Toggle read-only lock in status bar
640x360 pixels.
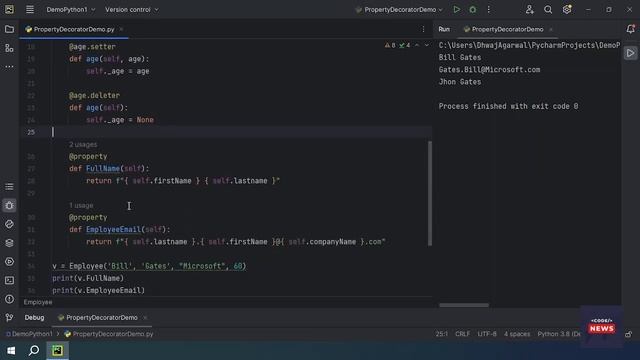629,334
